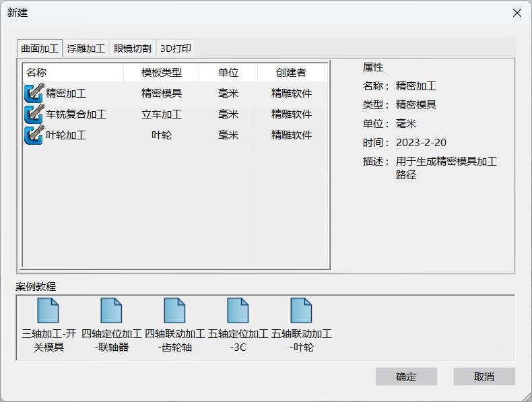Close the 新建 dialog window

[517, 13]
